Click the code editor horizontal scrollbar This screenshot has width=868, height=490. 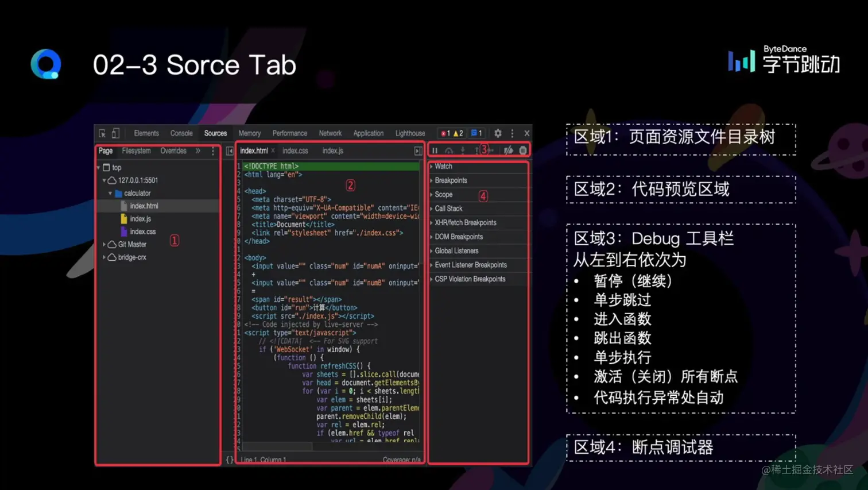point(277,446)
